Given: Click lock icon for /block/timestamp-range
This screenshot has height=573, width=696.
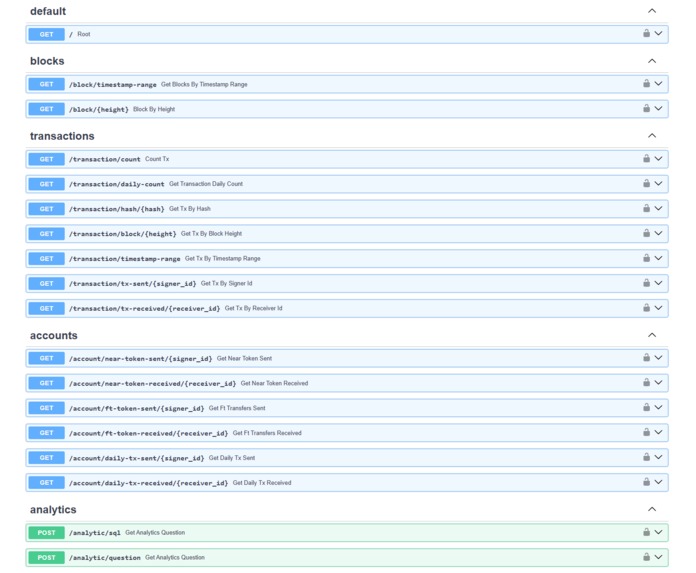Looking at the screenshot, I should tap(646, 83).
